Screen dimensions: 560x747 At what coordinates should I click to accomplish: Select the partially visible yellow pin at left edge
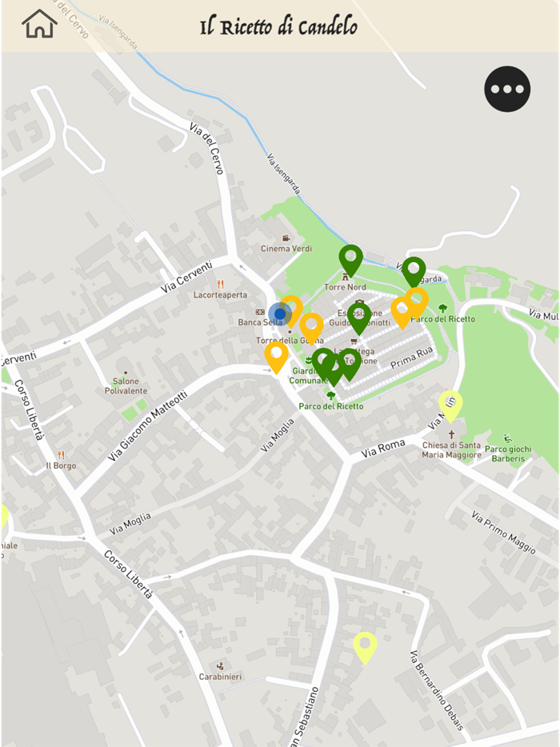point(4,516)
